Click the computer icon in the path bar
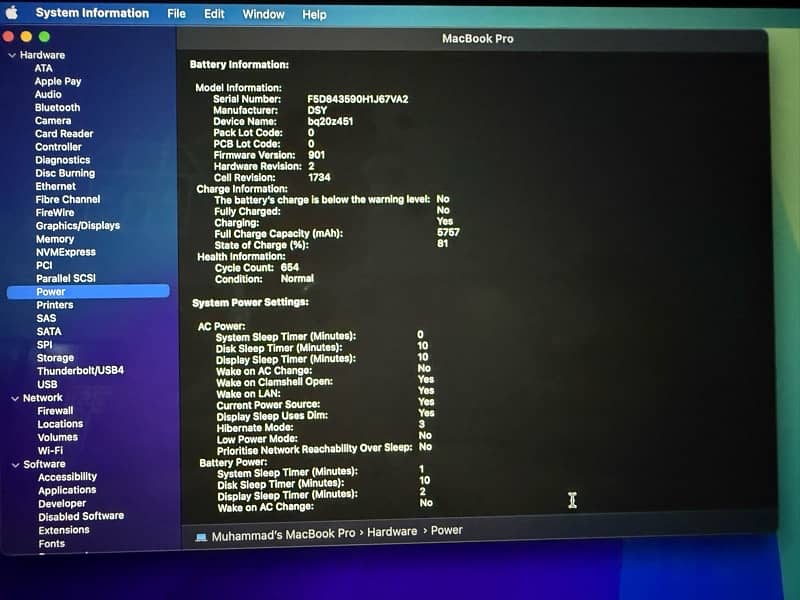This screenshot has height=600, width=800. tap(201, 537)
